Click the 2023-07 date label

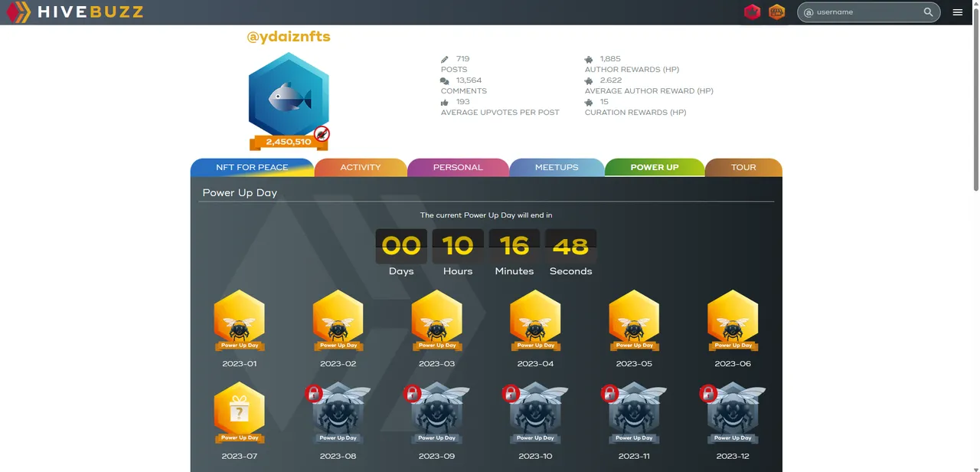tap(239, 456)
